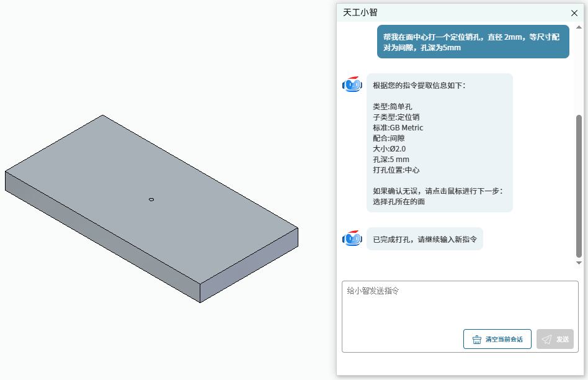Click the paper plane send icon
Screen dimensions: 588x380
pos(546,340)
